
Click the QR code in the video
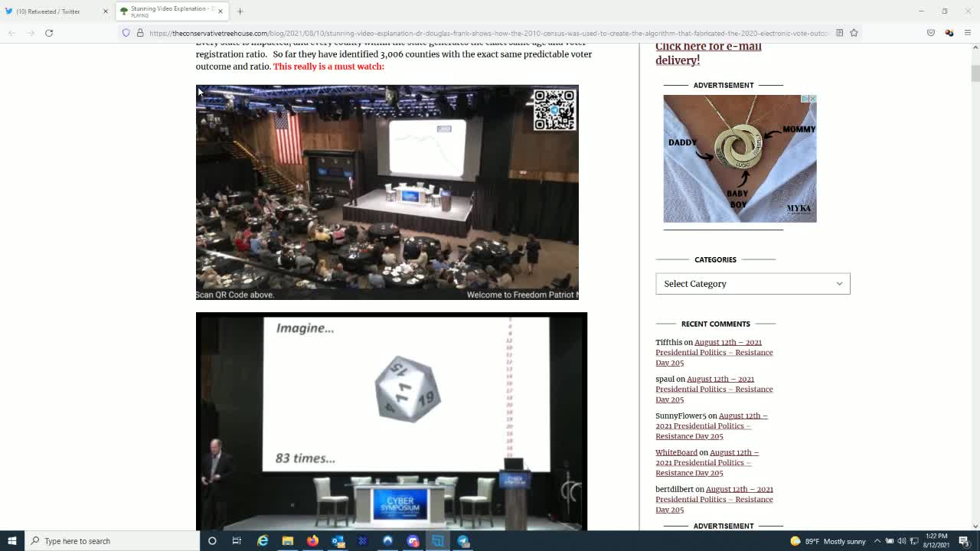point(554,110)
